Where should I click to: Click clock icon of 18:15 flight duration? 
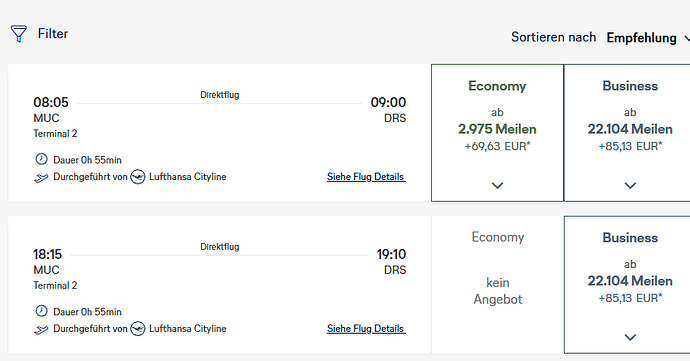[x=41, y=311]
